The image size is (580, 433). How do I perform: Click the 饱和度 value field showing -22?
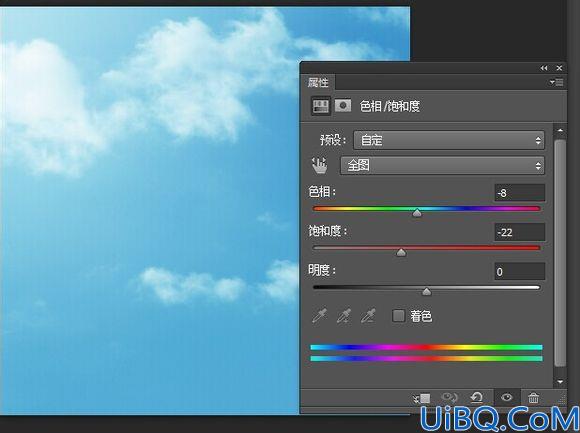(519, 232)
